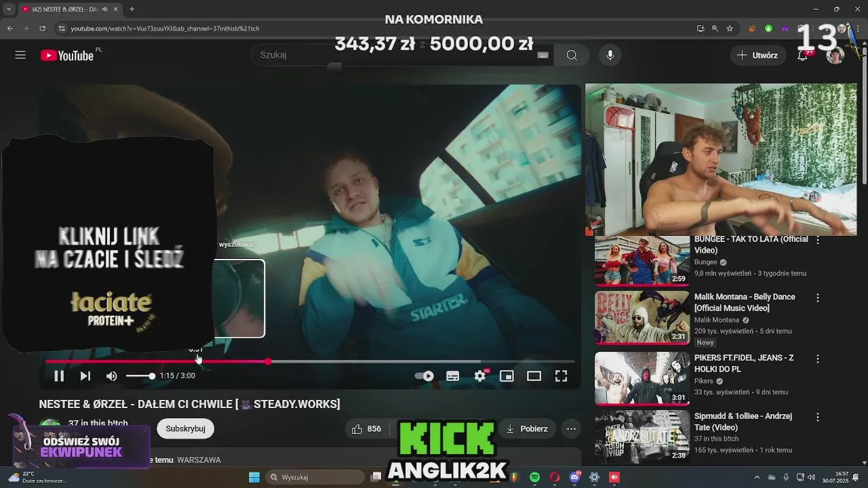Click the magnifier search button
868x488 pixels.
572,55
